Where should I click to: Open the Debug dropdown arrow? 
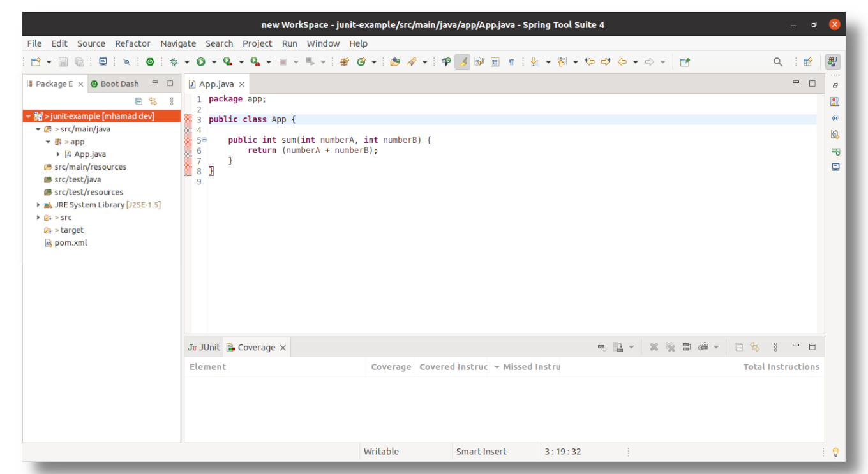click(x=187, y=62)
